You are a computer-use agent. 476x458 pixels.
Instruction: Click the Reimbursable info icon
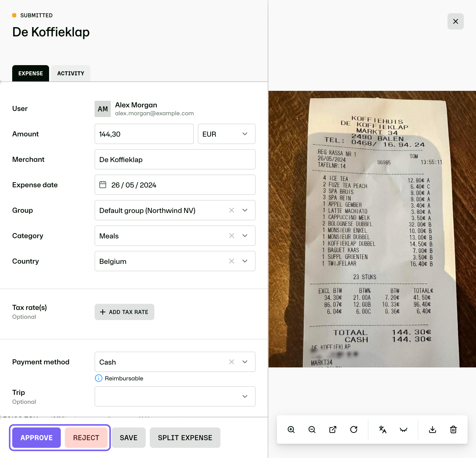[x=98, y=378]
